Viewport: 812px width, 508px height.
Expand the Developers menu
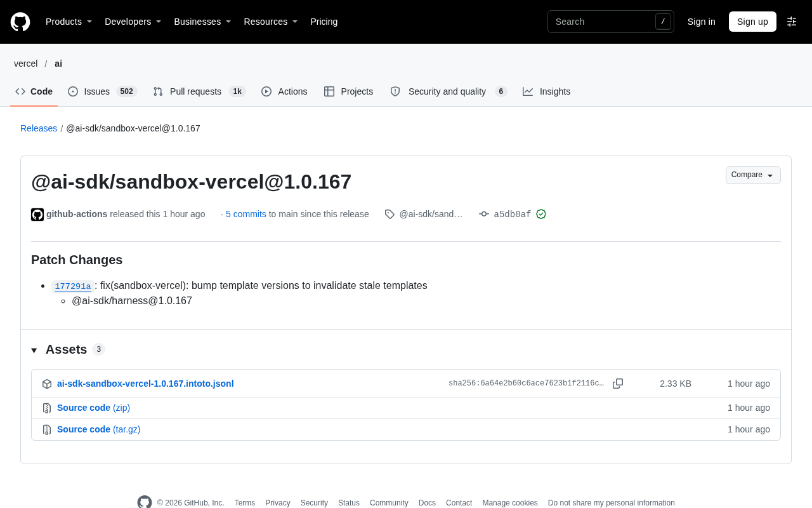point(133,22)
